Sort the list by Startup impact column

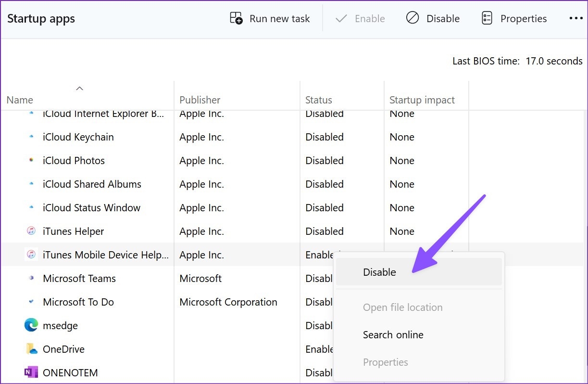422,100
